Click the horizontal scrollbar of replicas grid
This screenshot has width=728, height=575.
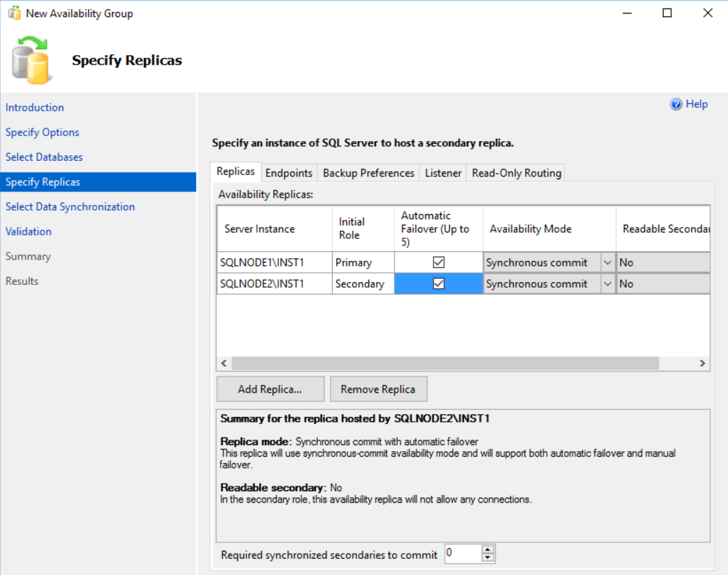coord(445,363)
